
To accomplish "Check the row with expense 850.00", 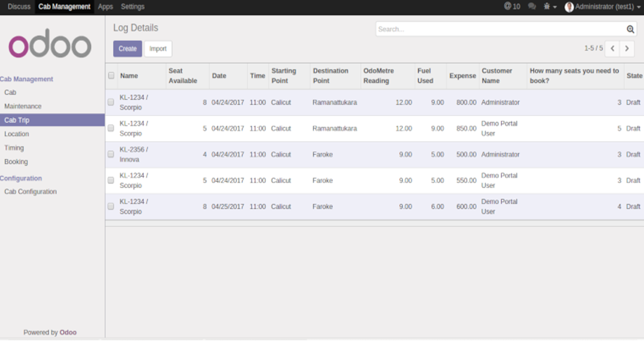I will [111, 128].
